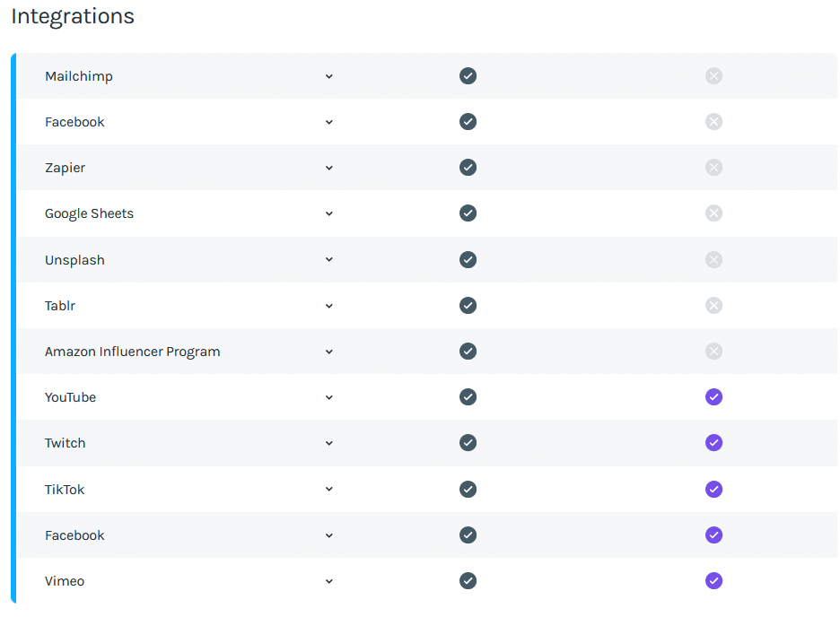Select the Zapier integration label
The width and height of the screenshot is (840, 617).
pyautogui.click(x=65, y=168)
